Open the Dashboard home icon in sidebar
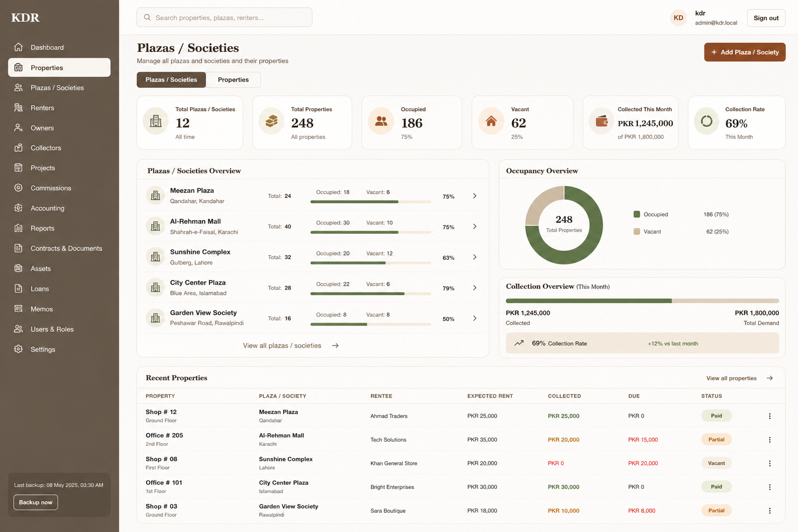Image resolution: width=798 pixels, height=532 pixels. 19,47
